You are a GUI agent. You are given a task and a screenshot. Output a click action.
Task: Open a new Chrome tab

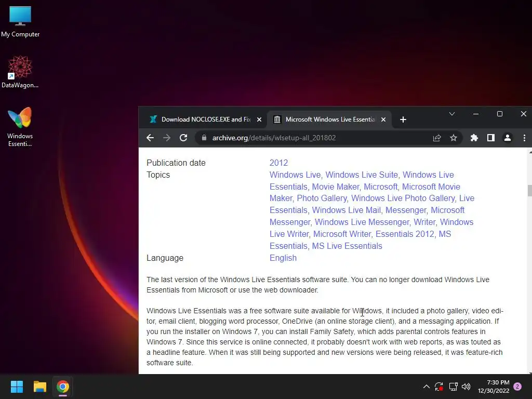click(x=403, y=119)
